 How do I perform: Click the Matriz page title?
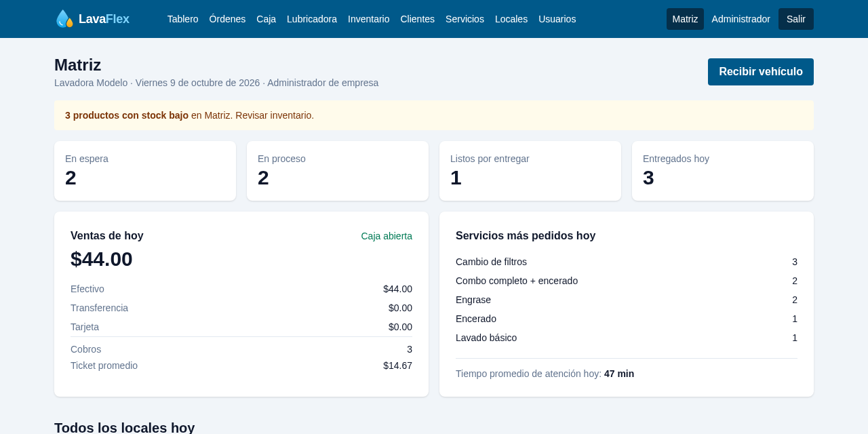(78, 65)
